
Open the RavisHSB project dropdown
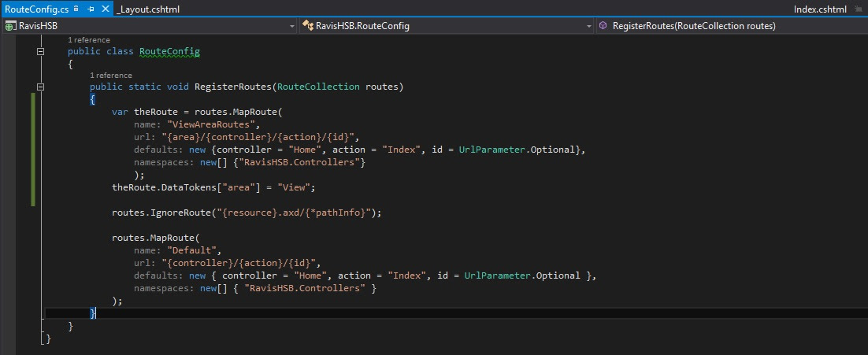click(293, 26)
